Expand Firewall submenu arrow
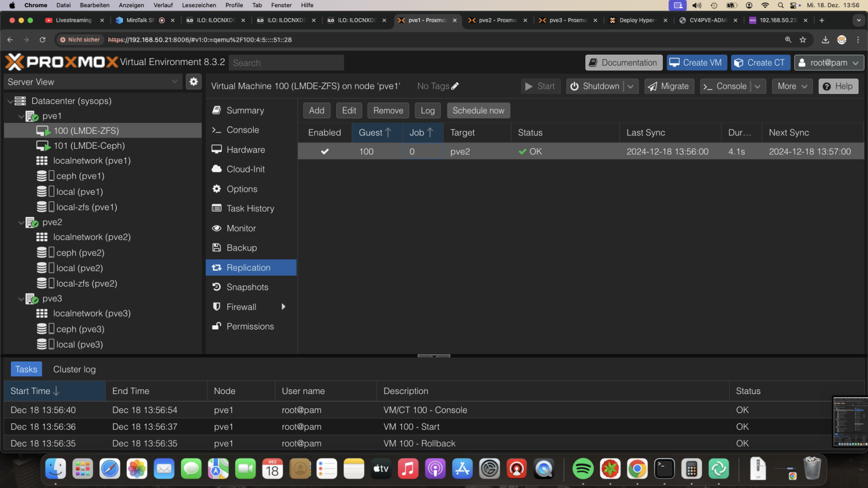 pyautogui.click(x=283, y=307)
